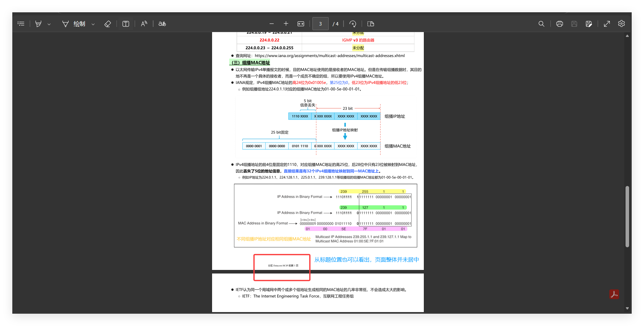Toggle fit to width view

click(x=301, y=24)
